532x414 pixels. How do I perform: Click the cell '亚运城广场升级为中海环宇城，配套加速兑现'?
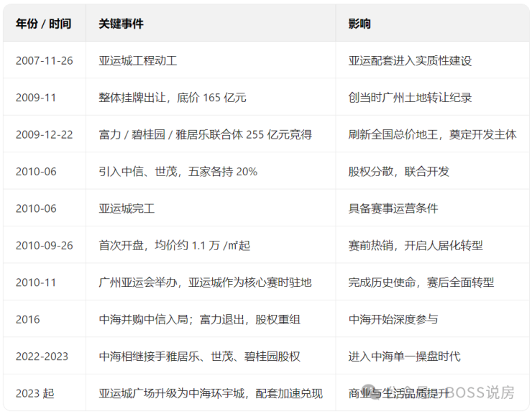click(x=211, y=394)
